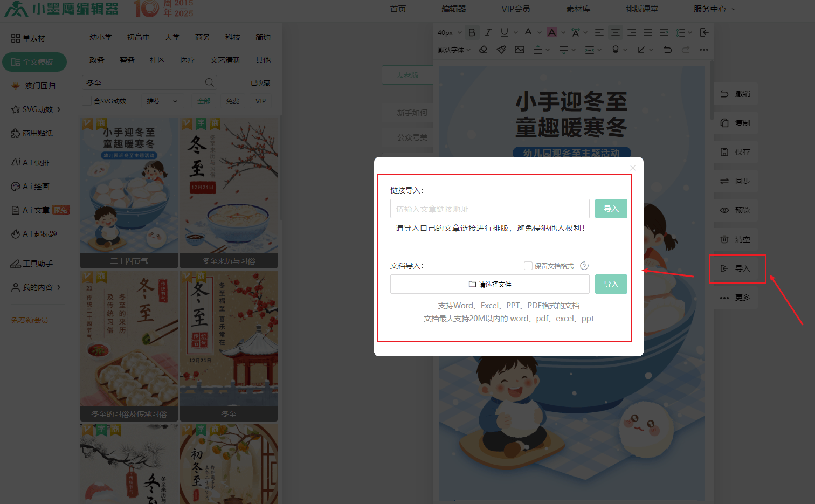Click the text highlight color swatch
815x504 pixels.
pos(552,32)
